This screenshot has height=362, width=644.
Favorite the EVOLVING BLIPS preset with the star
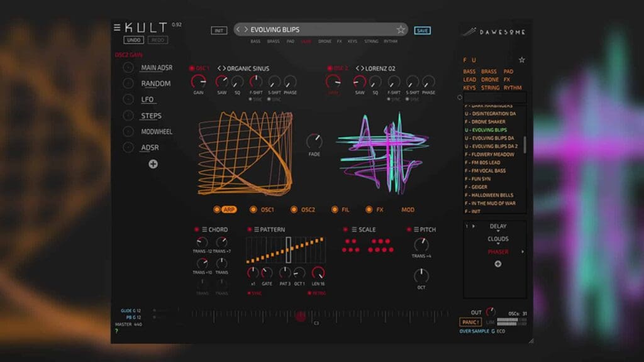coord(401,29)
